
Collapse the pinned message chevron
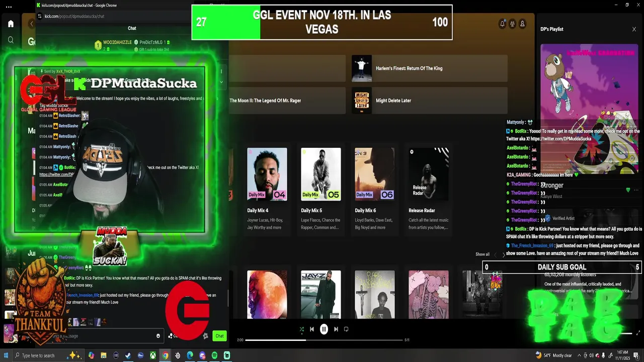(221, 82)
